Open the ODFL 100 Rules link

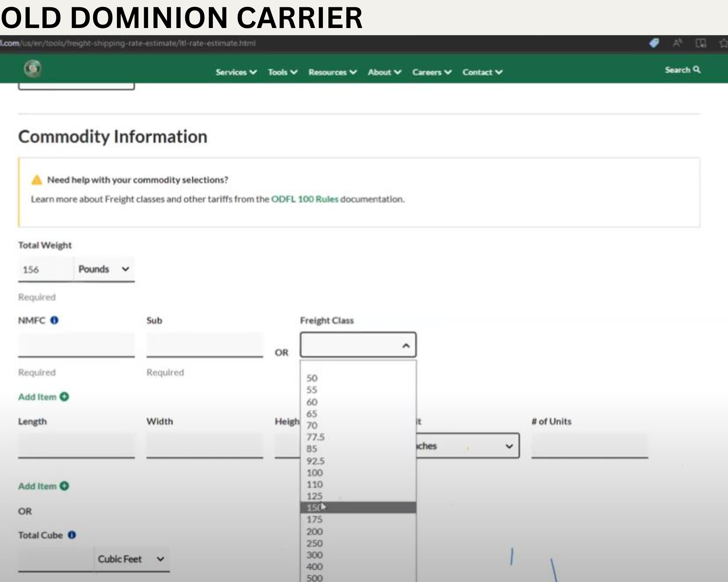point(305,199)
